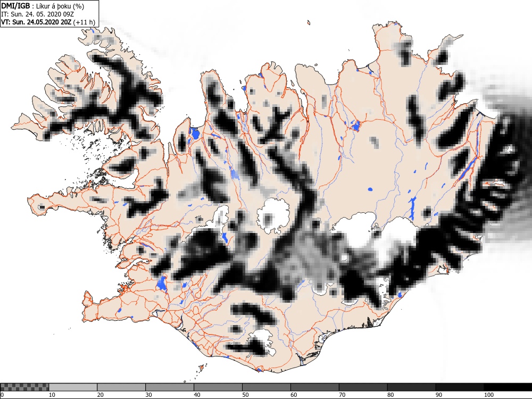Image resolution: width=532 pixels, height=399 pixels.
Task: Click the legend scale label '50'
Action: pyautogui.click(x=245, y=395)
